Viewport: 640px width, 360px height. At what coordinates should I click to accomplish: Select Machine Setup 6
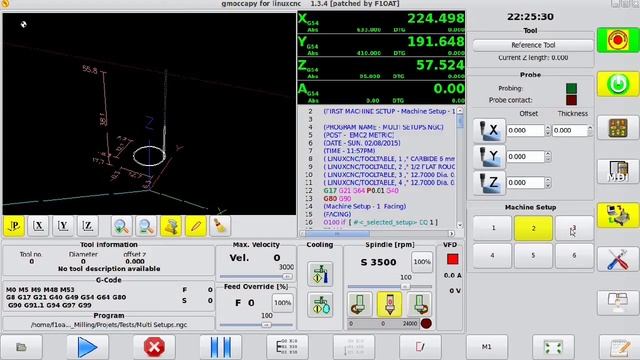coord(574,256)
